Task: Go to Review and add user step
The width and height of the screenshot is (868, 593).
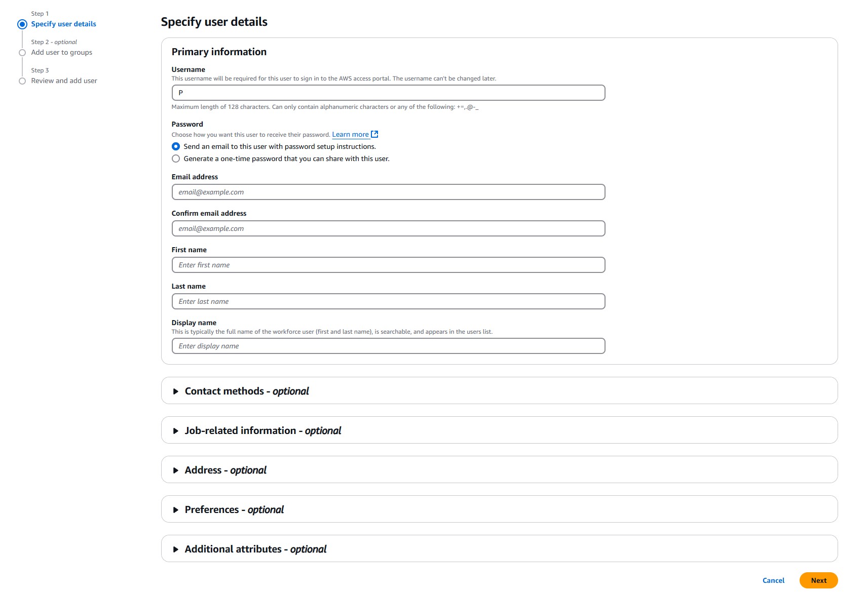Action: coord(64,81)
